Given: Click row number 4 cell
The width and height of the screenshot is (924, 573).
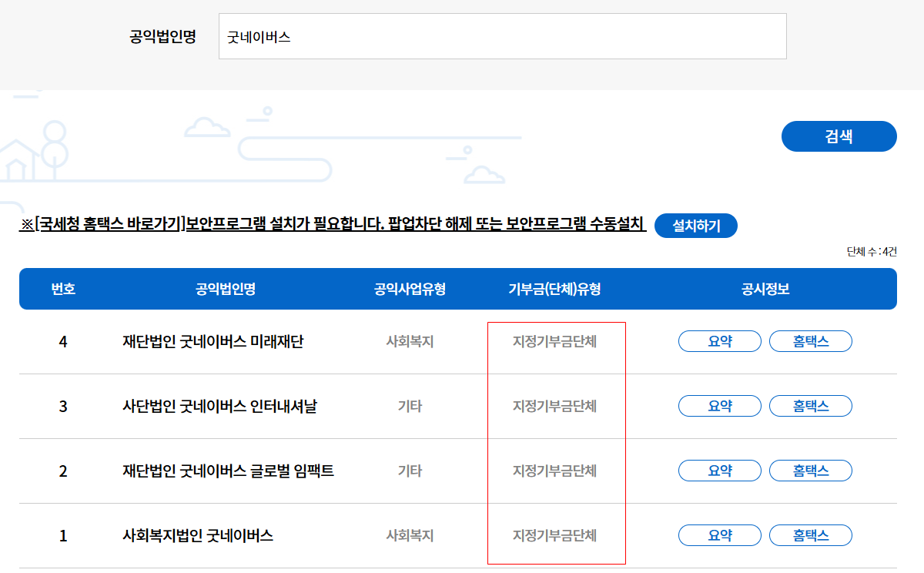Looking at the screenshot, I should tap(63, 341).
